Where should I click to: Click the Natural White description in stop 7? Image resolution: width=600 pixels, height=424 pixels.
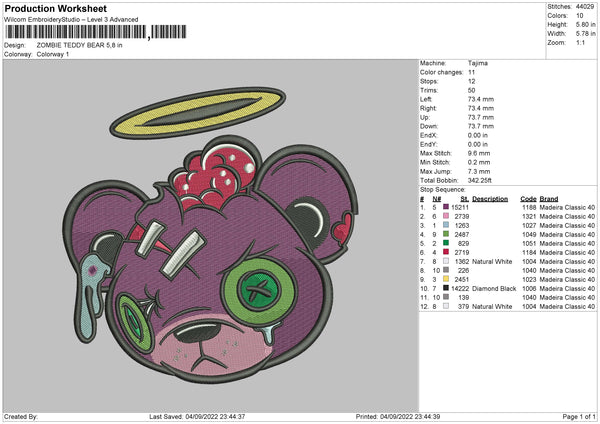(x=493, y=262)
